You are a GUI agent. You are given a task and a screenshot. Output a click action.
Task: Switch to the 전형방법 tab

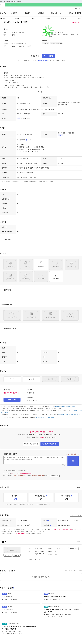click(63, 19)
